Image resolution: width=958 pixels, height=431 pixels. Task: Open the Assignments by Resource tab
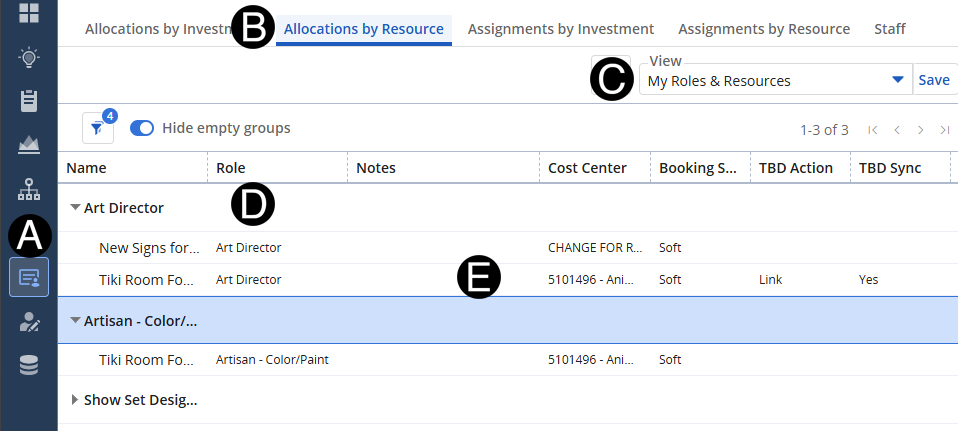pyautogui.click(x=764, y=29)
